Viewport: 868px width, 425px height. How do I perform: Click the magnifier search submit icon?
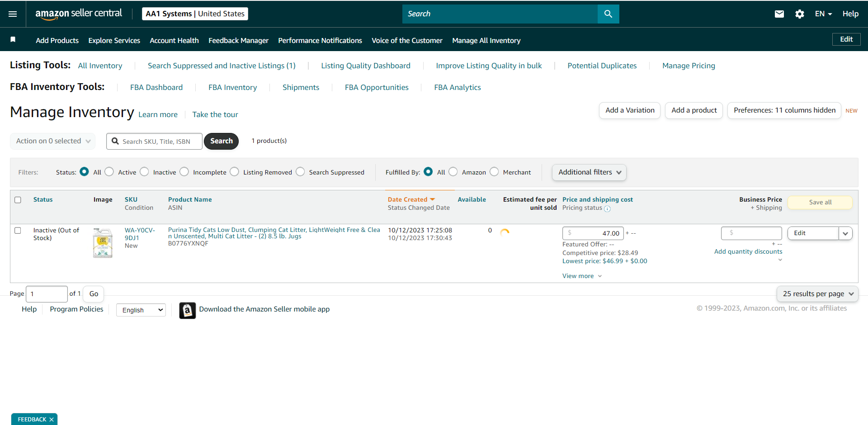tap(608, 14)
